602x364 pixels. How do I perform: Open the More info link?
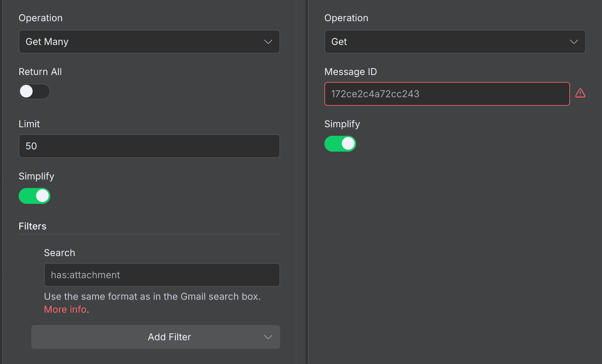[x=65, y=309]
